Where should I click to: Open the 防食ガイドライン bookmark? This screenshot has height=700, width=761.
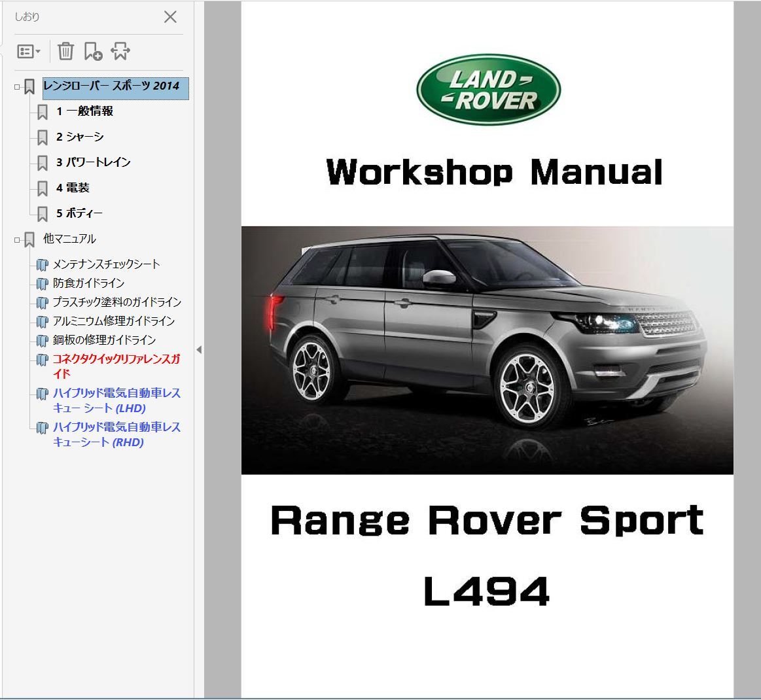click(88, 283)
